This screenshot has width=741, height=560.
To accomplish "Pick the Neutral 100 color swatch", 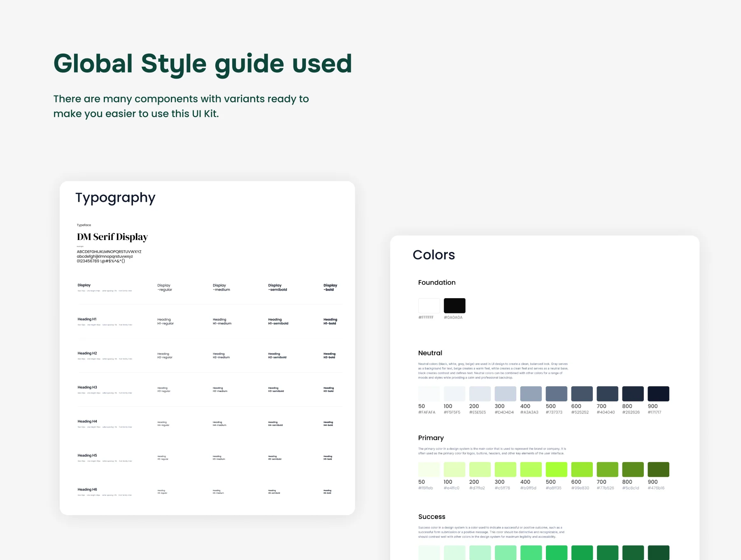I will pyautogui.click(x=454, y=394).
